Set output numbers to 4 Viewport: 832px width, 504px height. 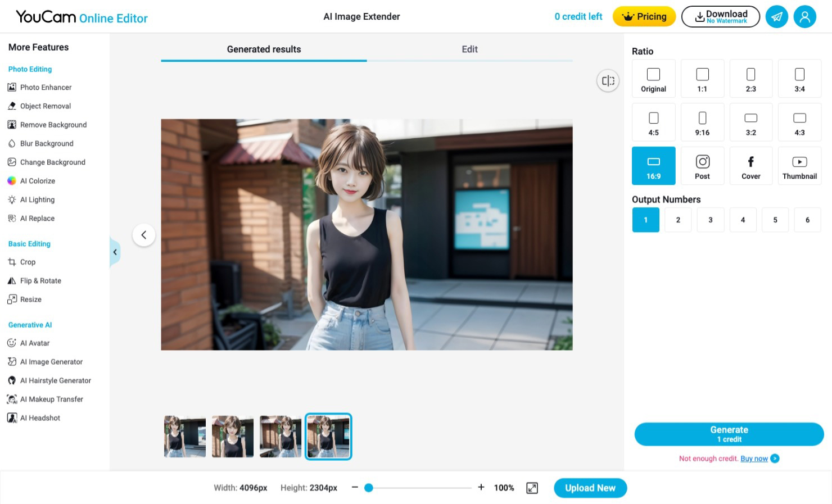[x=743, y=220]
